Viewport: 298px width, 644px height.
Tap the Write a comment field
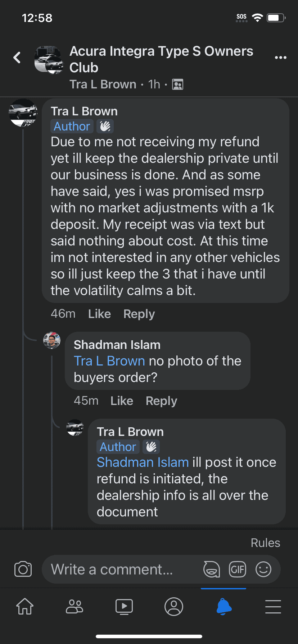pyautogui.click(x=122, y=569)
